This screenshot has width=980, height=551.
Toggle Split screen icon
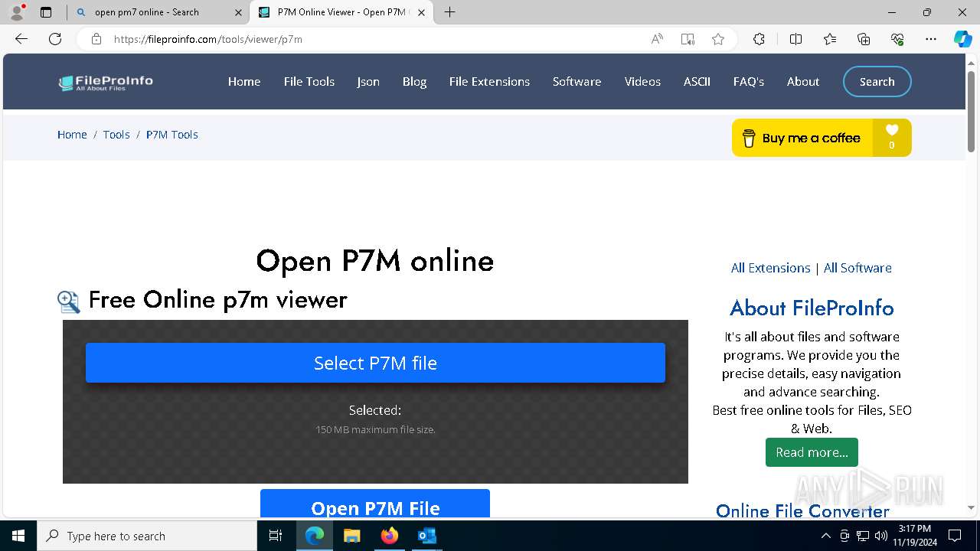[795, 39]
